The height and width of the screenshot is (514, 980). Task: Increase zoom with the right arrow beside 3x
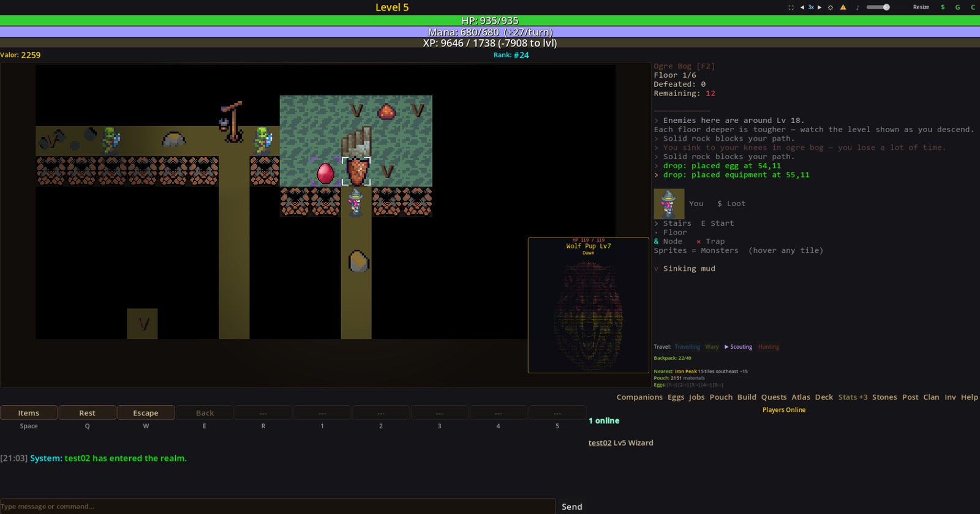tap(820, 7)
